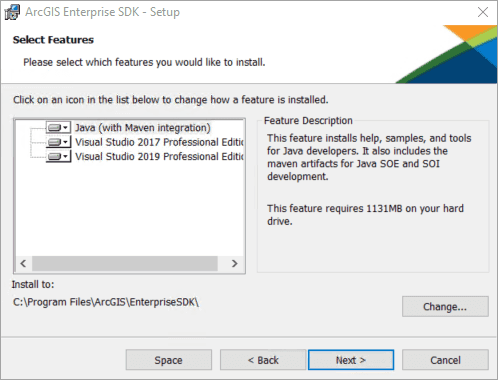Viewport: 498px width, 380px height.
Task: Go back with the < Back button
Action: point(263,360)
